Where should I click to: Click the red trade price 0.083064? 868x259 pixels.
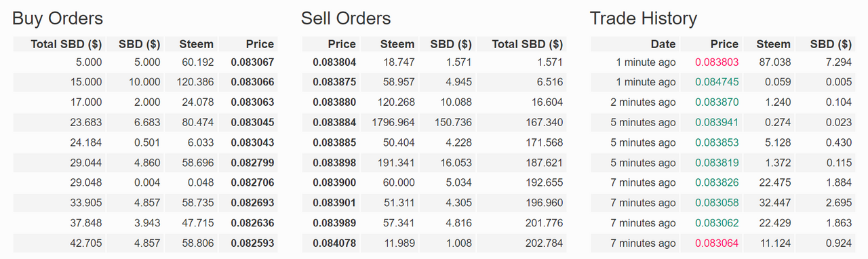point(716,243)
